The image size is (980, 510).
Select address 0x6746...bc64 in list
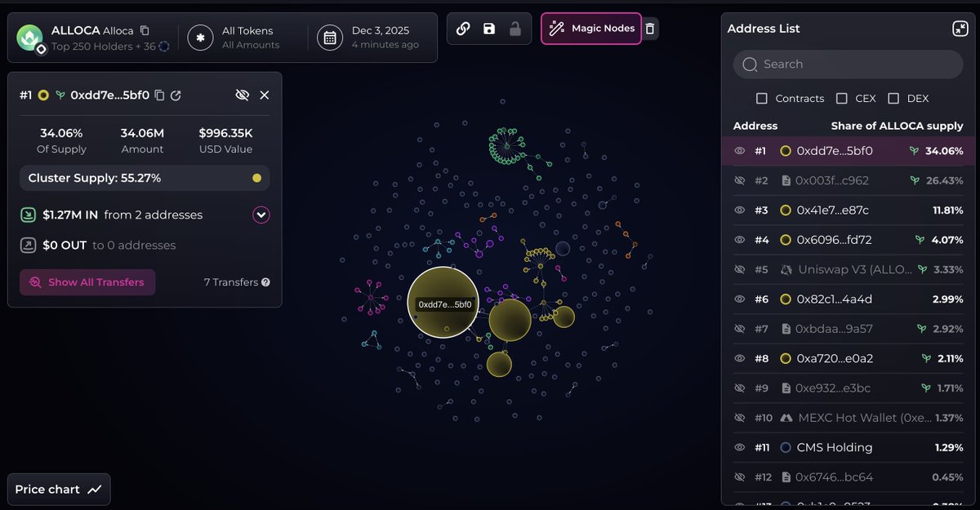pyautogui.click(x=834, y=477)
